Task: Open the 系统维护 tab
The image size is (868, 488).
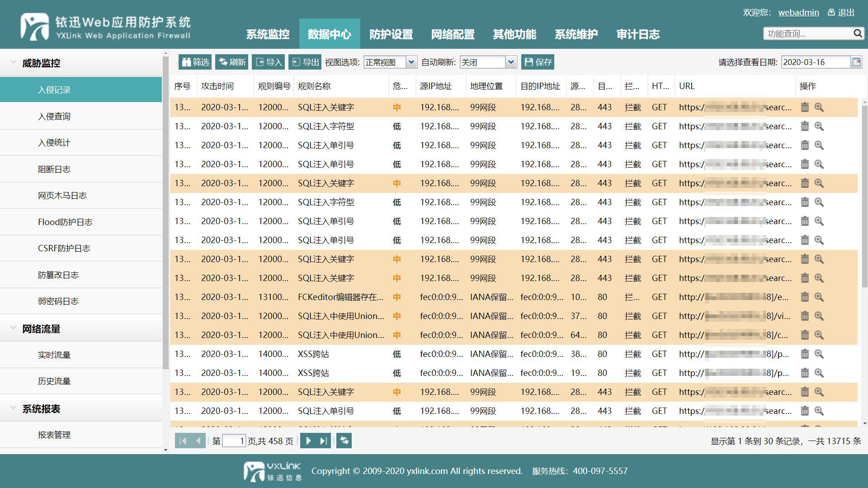Action: [x=576, y=34]
